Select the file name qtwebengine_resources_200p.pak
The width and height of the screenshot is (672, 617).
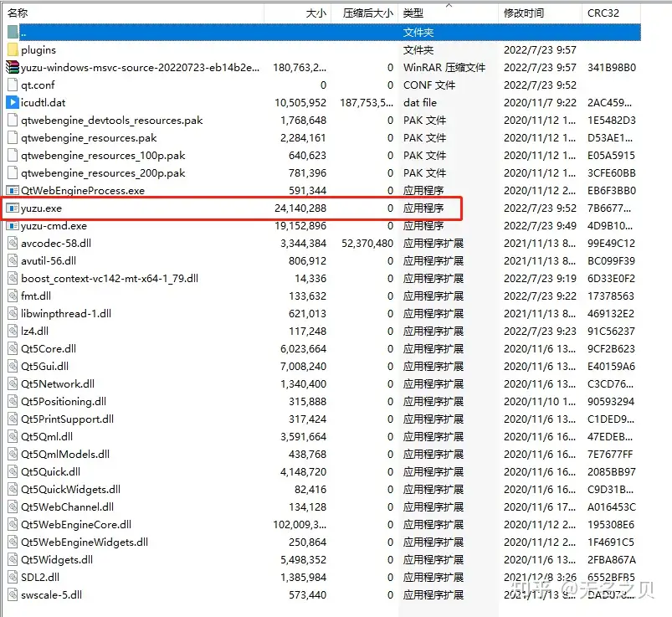pyautogui.click(x=103, y=173)
